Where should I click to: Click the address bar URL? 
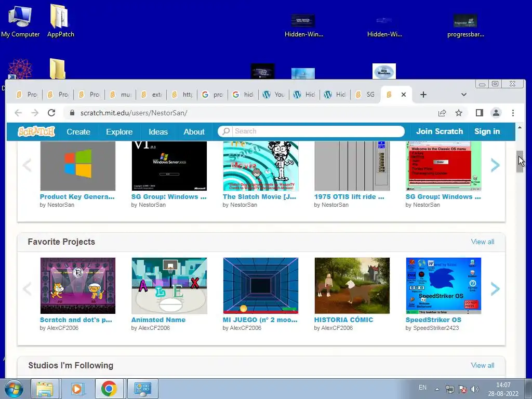(134, 113)
